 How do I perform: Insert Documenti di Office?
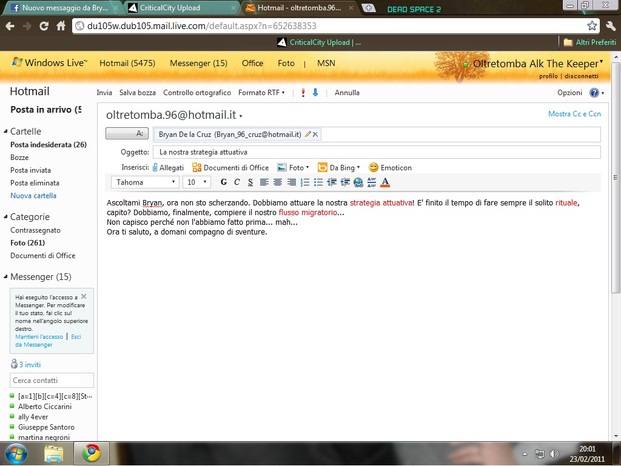[x=230, y=167]
